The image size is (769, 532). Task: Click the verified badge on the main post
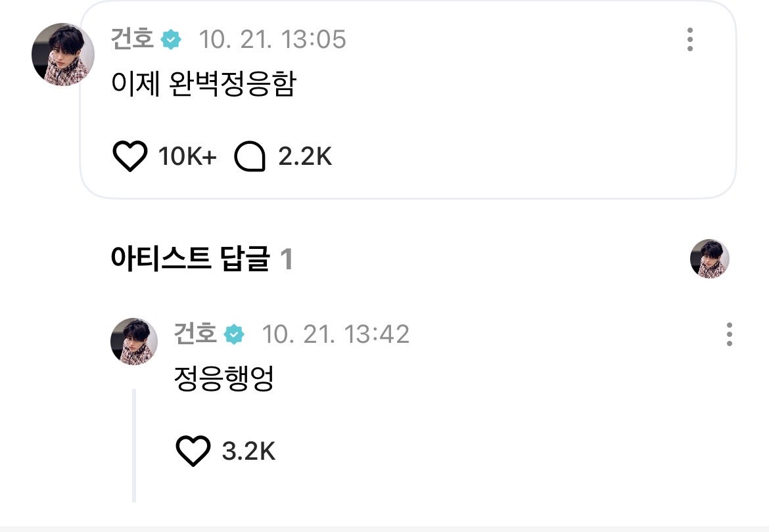click(x=171, y=39)
